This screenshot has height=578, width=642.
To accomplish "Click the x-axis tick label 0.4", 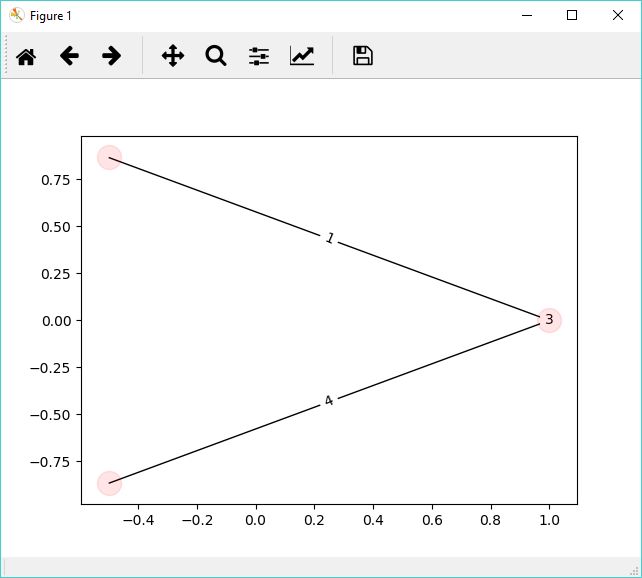I will (x=373, y=520).
